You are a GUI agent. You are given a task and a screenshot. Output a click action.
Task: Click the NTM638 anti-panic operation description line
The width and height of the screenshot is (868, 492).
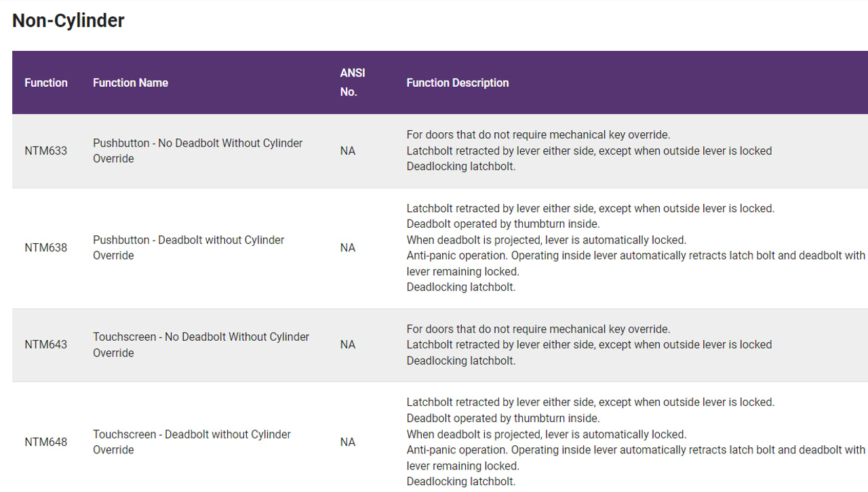tap(635, 256)
